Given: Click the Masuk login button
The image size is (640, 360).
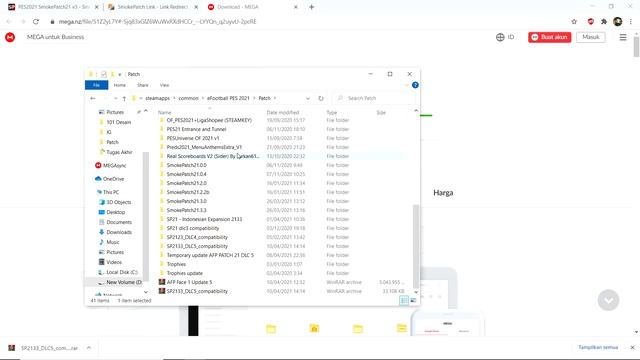Looking at the screenshot, I should click(591, 37).
